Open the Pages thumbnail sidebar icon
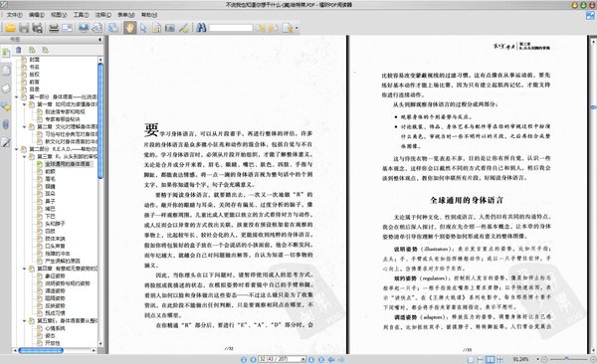 pos(6,71)
